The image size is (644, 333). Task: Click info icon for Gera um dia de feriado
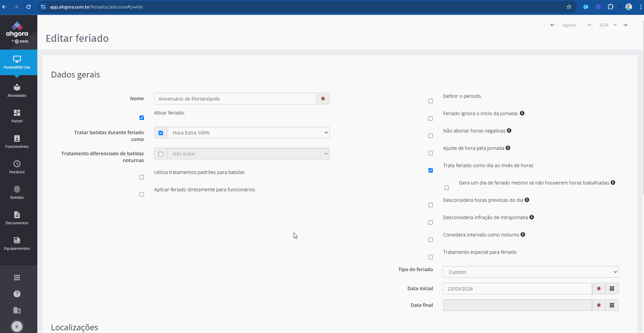pyautogui.click(x=613, y=182)
